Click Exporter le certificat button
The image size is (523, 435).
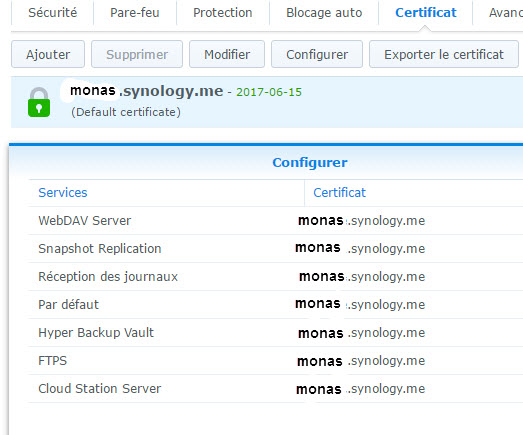[444, 54]
